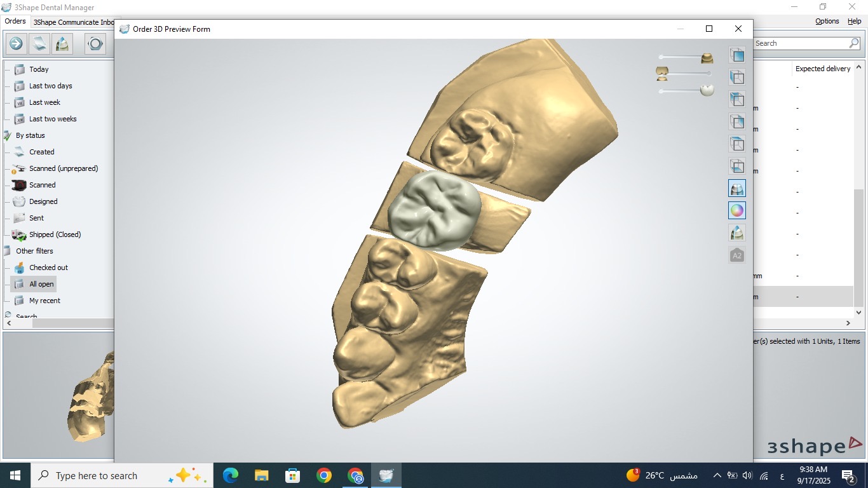Open Microsoft Edge from the taskbar

(231, 475)
